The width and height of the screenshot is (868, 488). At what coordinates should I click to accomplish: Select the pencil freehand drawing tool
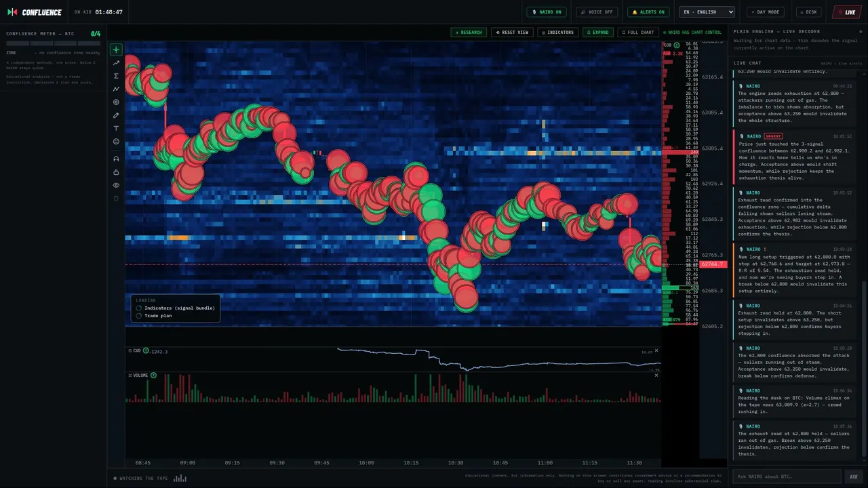116,115
